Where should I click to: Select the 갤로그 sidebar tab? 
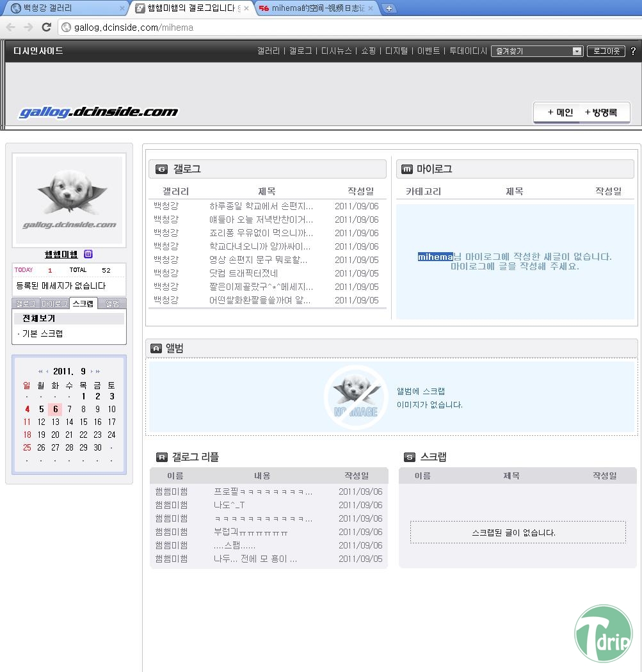(x=26, y=304)
